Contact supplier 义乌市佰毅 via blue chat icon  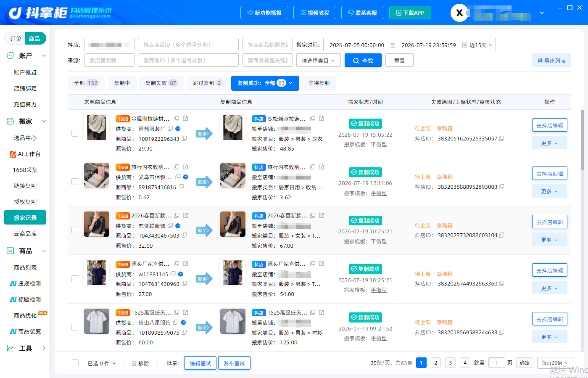click(185, 177)
